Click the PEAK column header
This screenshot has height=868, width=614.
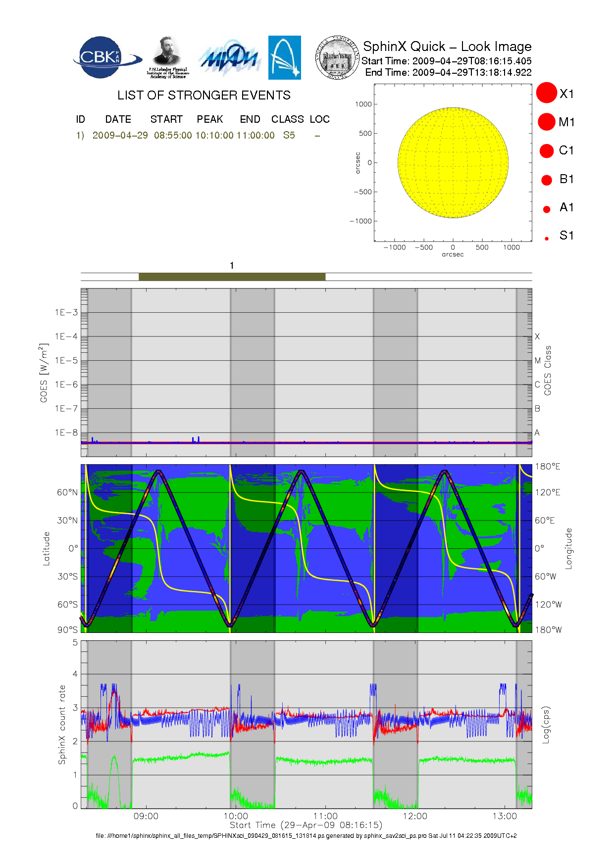[x=209, y=119]
